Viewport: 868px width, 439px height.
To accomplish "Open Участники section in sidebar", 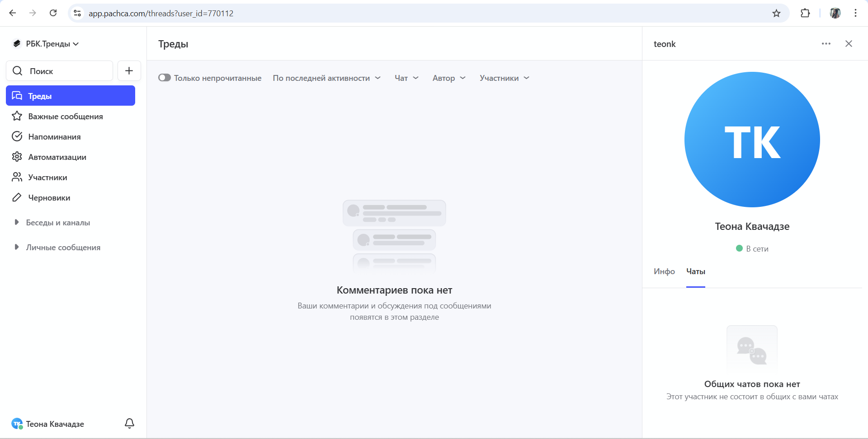I will coord(71,177).
